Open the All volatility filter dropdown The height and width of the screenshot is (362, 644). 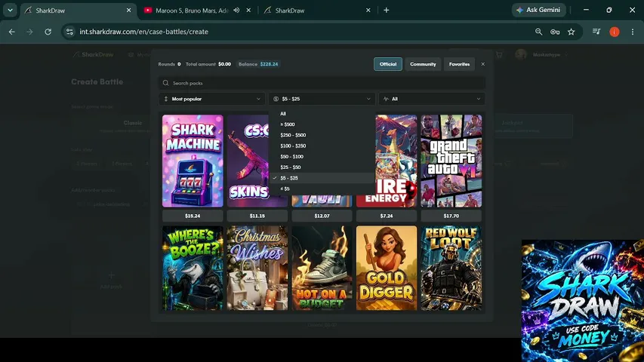tap(432, 99)
